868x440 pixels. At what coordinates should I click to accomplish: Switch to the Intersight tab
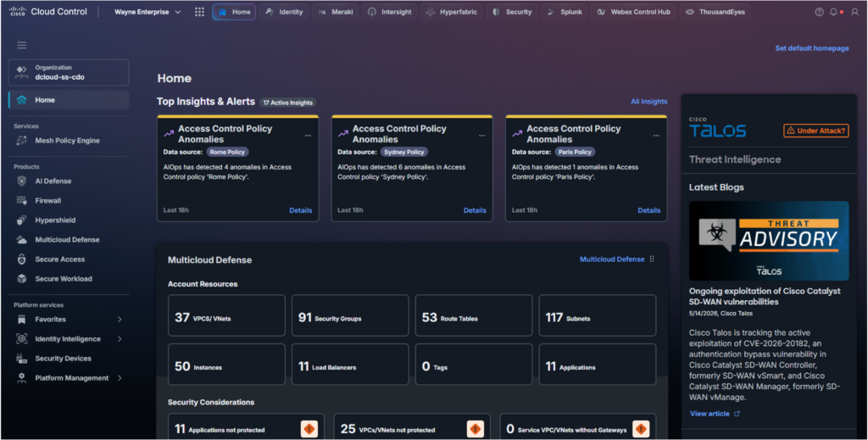(390, 12)
